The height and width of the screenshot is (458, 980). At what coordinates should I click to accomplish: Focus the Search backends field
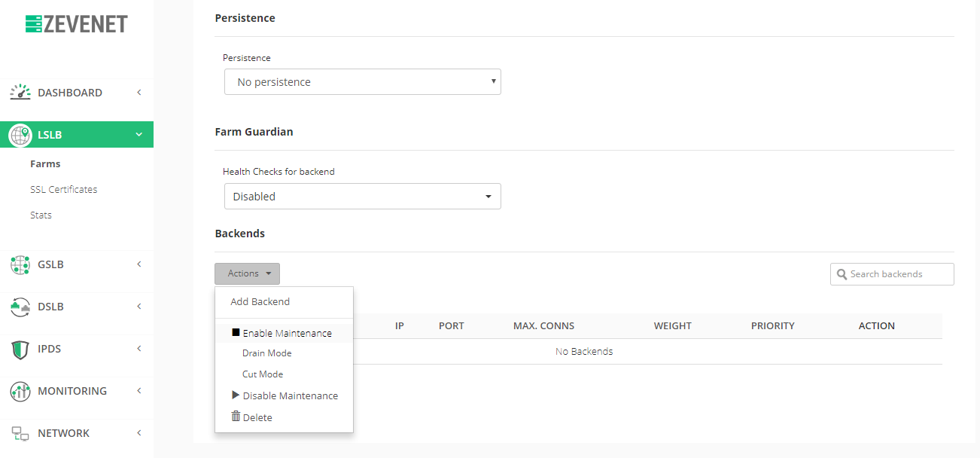pyautogui.click(x=899, y=274)
